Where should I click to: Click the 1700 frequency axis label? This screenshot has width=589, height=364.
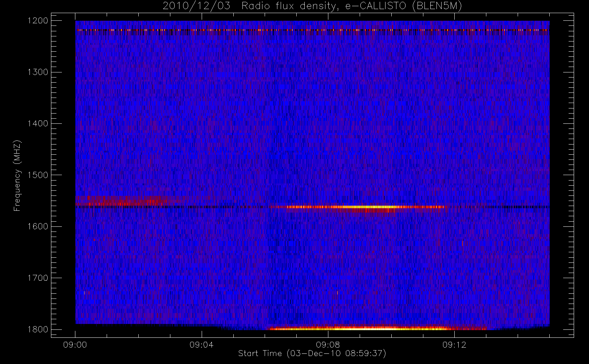38,278
